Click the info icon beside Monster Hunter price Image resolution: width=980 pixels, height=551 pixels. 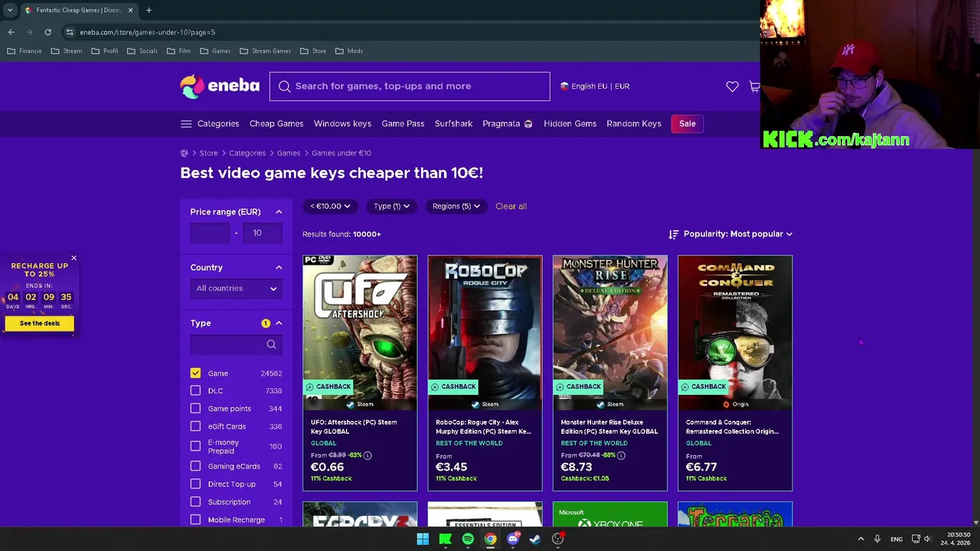tap(621, 455)
